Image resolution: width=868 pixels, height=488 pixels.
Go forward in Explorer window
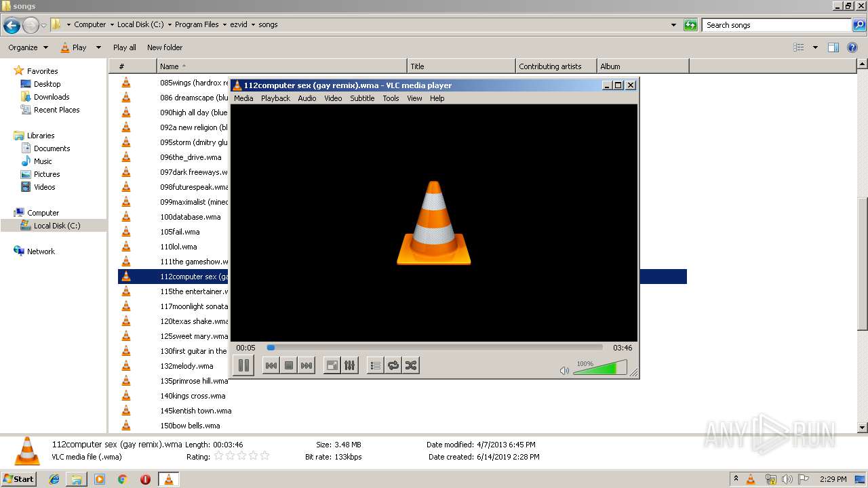click(31, 26)
